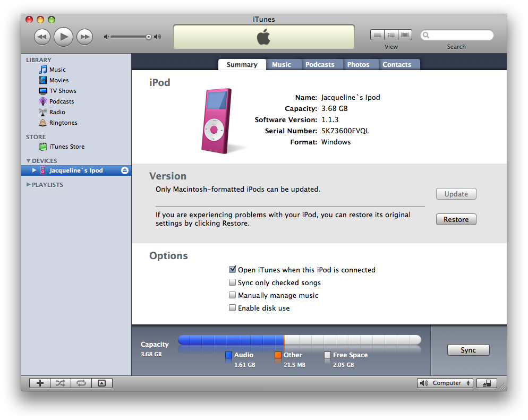Screen dimensions: 528x420
Task: Skip forward to the next track
Action: (84, 37)
